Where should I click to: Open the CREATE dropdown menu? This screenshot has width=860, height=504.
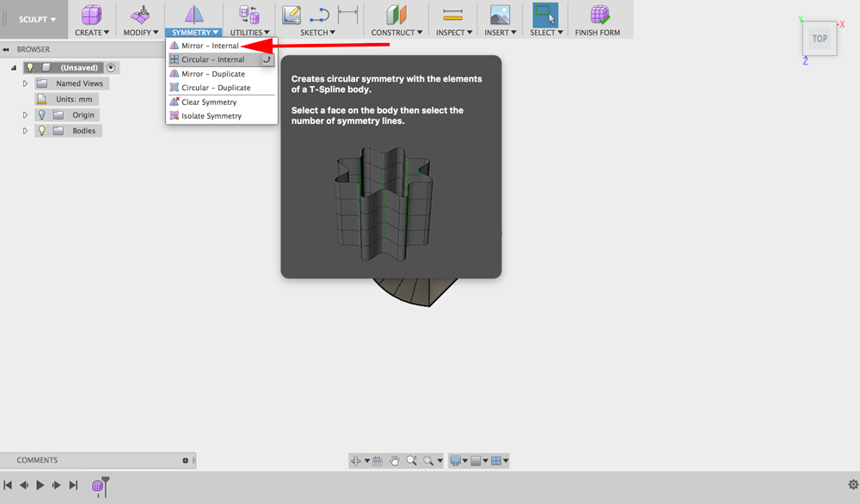click(x=92, y=33)
